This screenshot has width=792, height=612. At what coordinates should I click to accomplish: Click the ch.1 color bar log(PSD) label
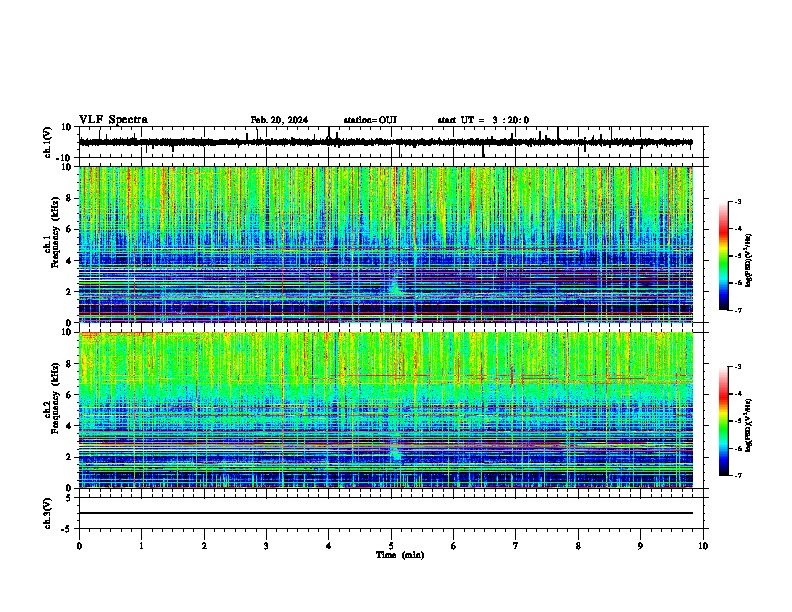(749, 261)
